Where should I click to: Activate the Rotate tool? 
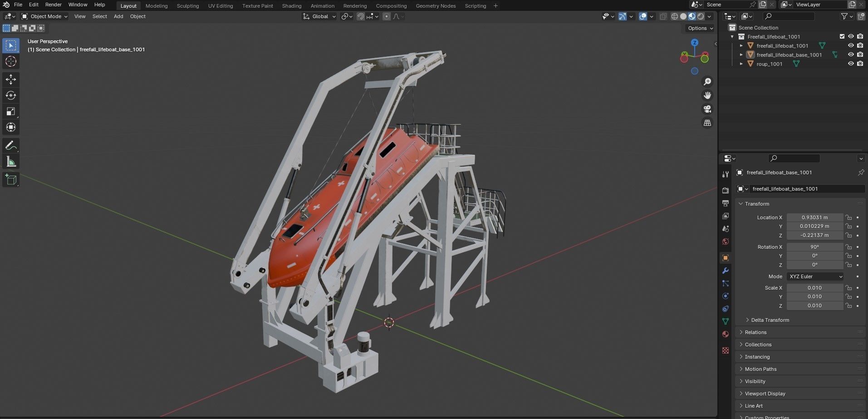click(x=11, y=95)
